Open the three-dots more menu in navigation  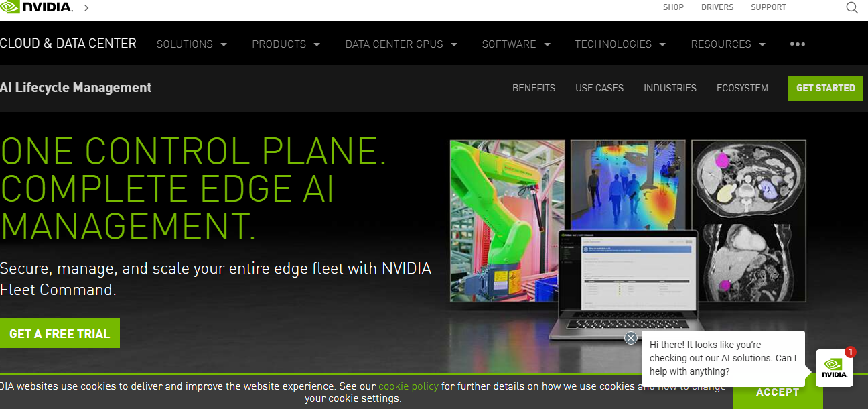(x=797, y=44)
